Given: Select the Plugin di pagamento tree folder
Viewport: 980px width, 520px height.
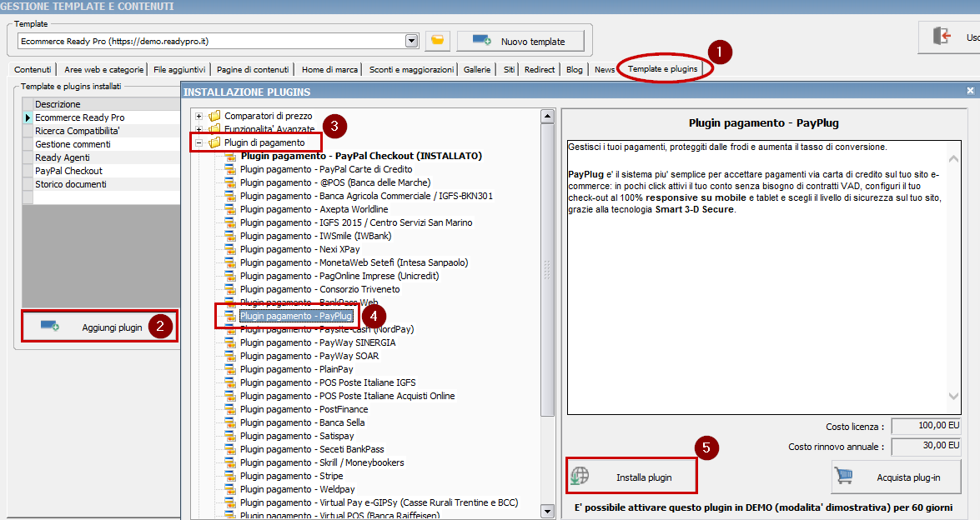Looking at the screenshot, I should 264,143.
